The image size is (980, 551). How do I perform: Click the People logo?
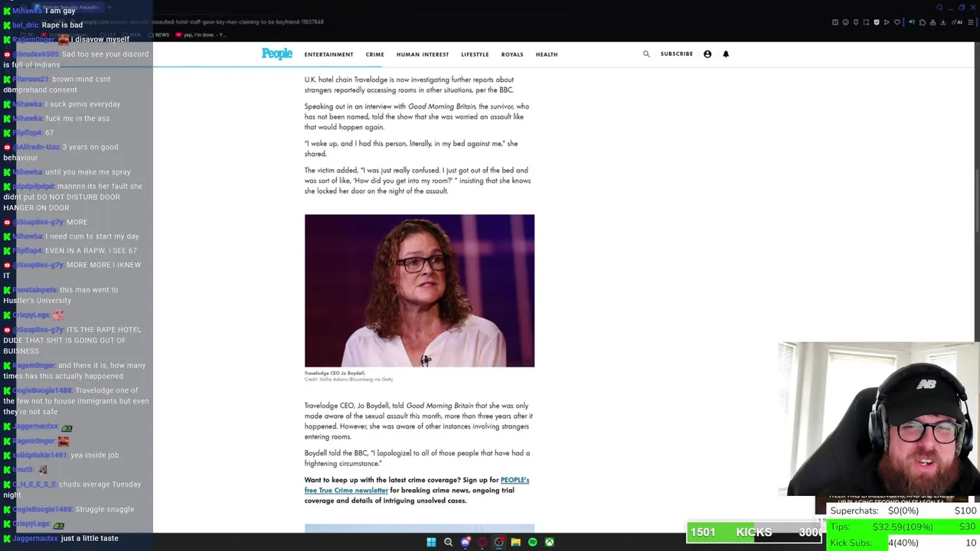pos(277,54)
